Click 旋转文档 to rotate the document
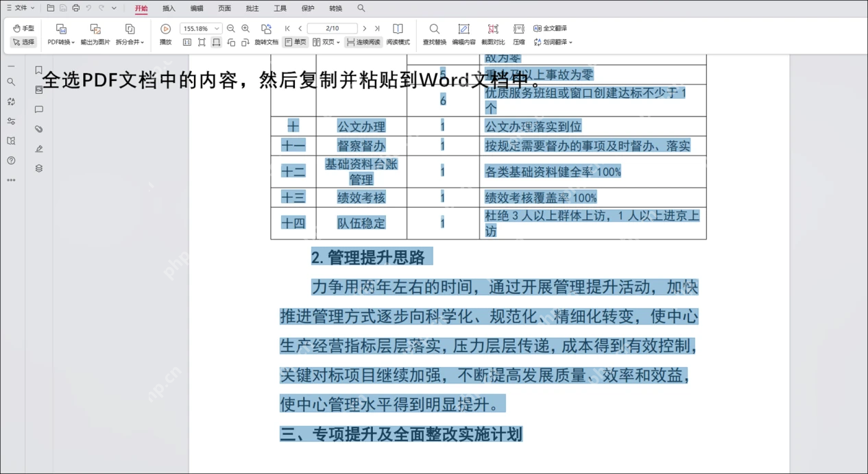Image resolution: width=868 pixels, height=474 pixels. pyautogui.click(x=267, y=42)
